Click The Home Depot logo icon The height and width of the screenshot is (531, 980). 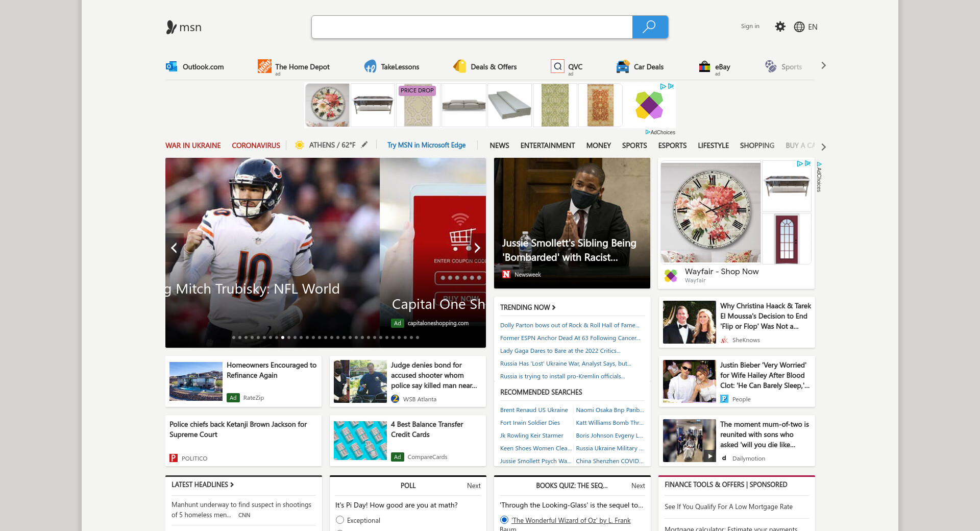coord(264,66)
